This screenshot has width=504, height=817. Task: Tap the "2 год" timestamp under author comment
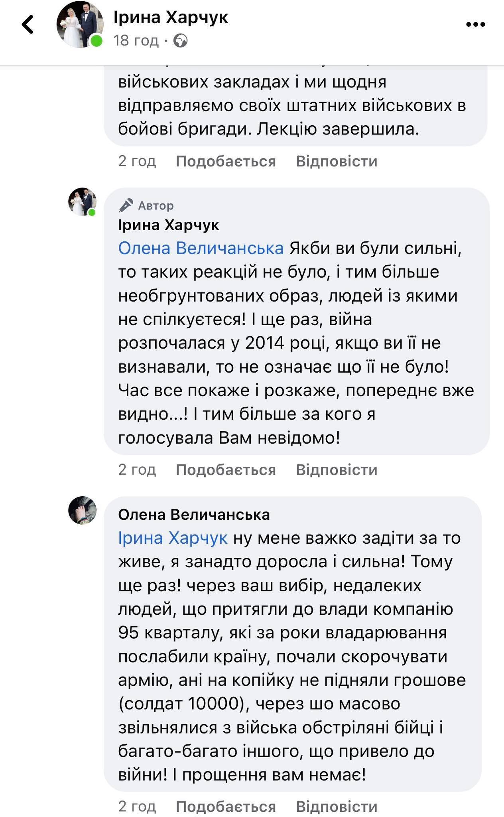tap(137, 470)
